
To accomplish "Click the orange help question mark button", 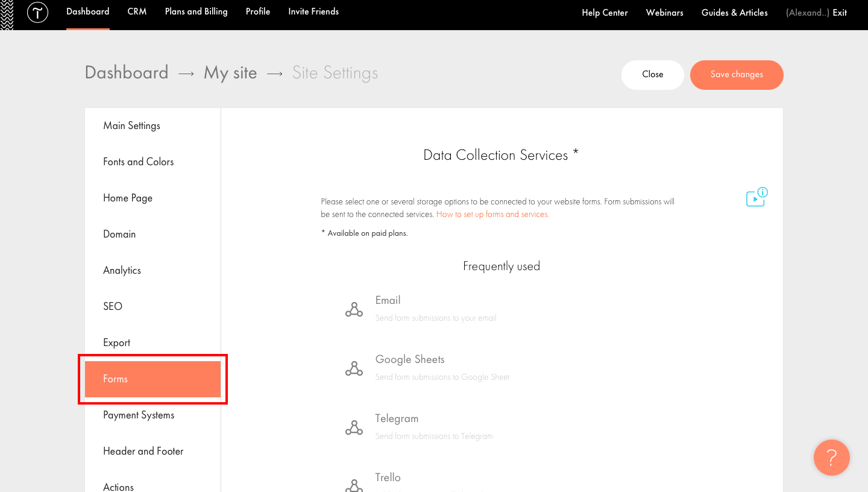I will (x=831, y=458).
